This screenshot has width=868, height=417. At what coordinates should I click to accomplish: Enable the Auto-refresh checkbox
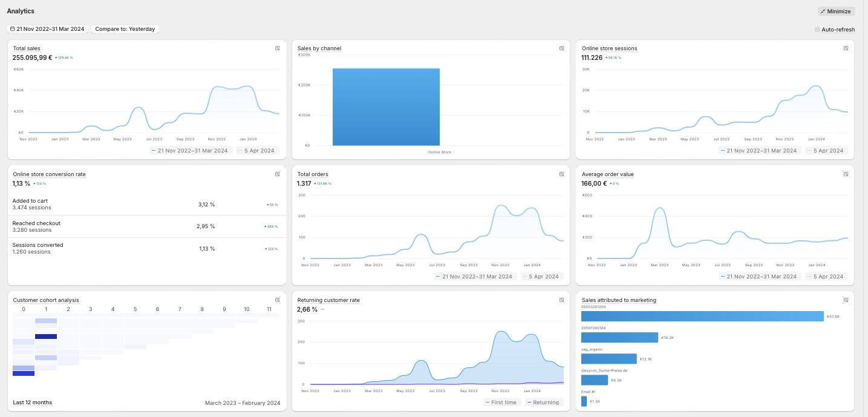[x=817, y=29]
